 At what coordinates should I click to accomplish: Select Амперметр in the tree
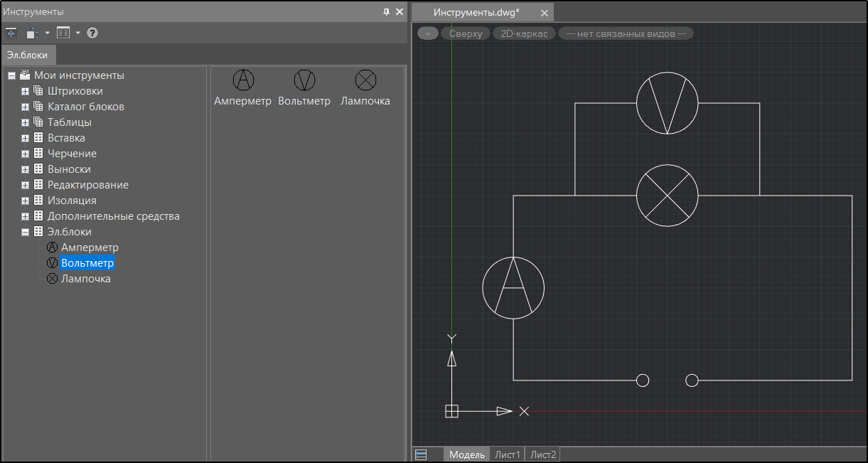click(90, 248)
